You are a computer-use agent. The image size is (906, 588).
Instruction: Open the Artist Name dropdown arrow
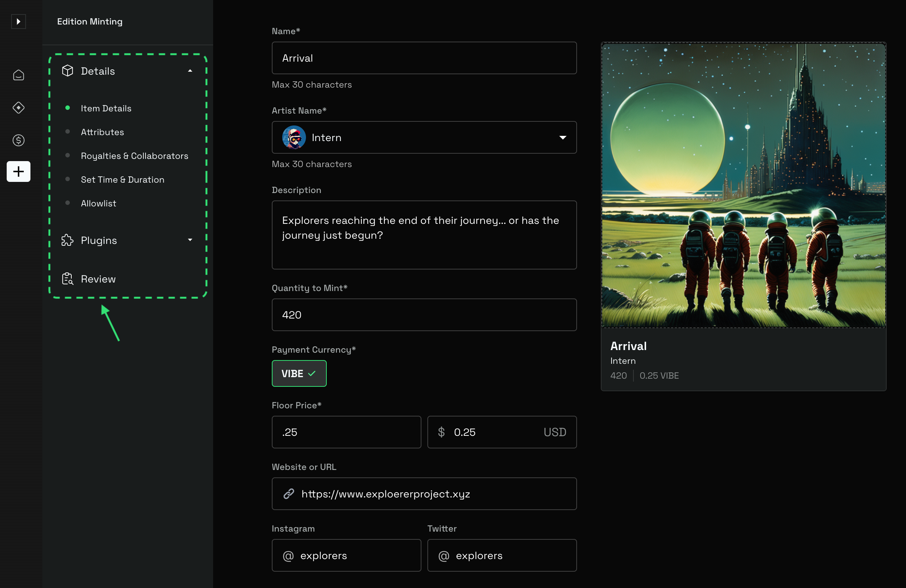[562, 137]
